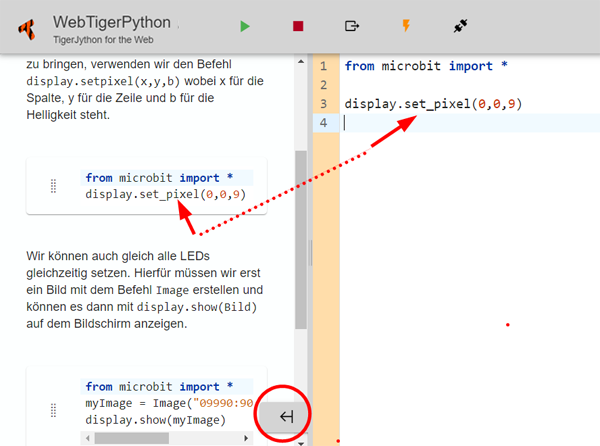The width and height of the screenshot is (600, 446).
Task: Click the panel splitter handle between tutorial and editor
Action: pos(311,252)
